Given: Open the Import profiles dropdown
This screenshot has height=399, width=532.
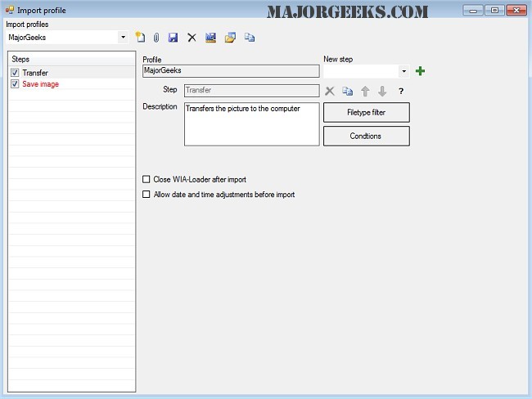Looking at the screenshot, I should click(x=123, y=38).
